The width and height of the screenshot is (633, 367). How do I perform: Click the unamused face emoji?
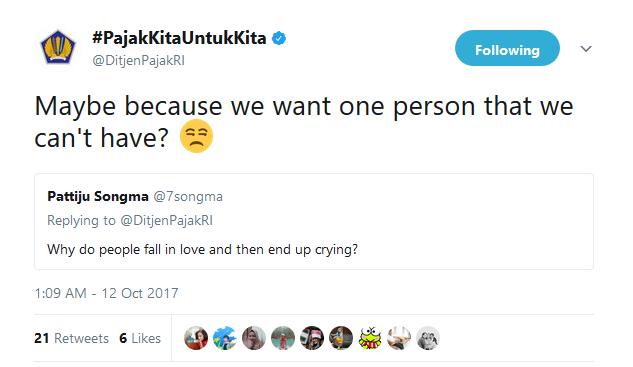click(x=196, y=136)
